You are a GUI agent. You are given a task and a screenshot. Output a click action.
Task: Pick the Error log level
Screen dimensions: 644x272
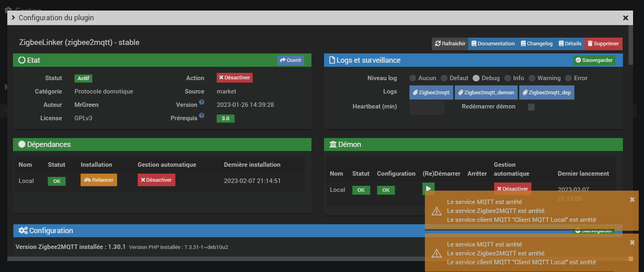568,78
